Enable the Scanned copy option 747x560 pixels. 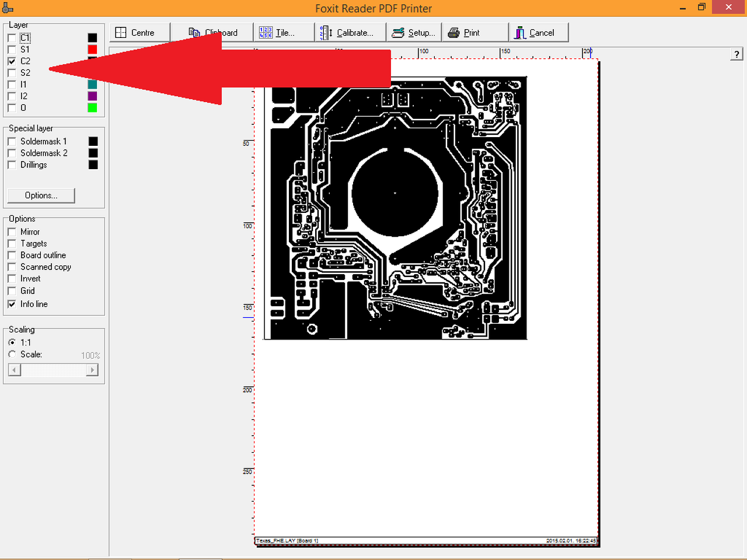pyautogui.click(x=12, y=267)
